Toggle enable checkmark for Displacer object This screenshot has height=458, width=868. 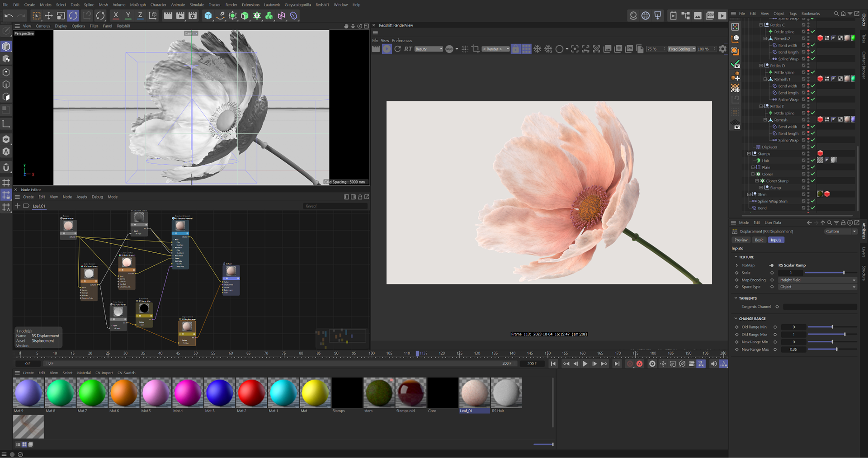pos(812,147)
